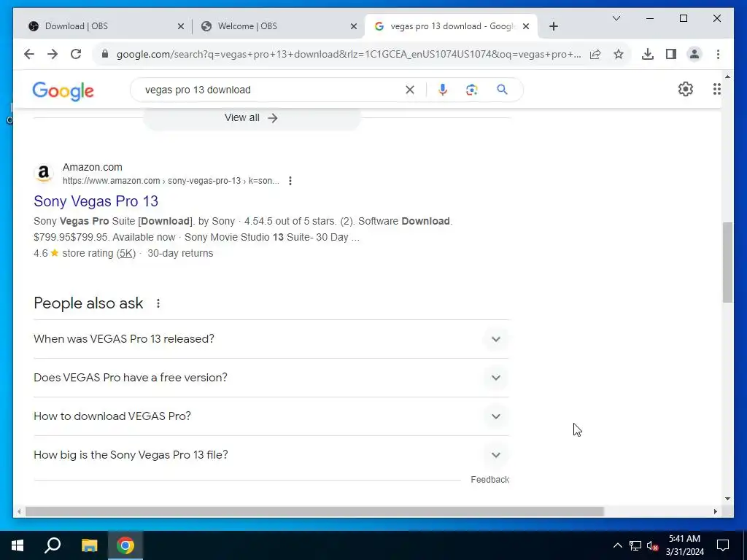Open the Chrome three-dot menu
This screenshot has width=747, height=560.
(718, 54)
